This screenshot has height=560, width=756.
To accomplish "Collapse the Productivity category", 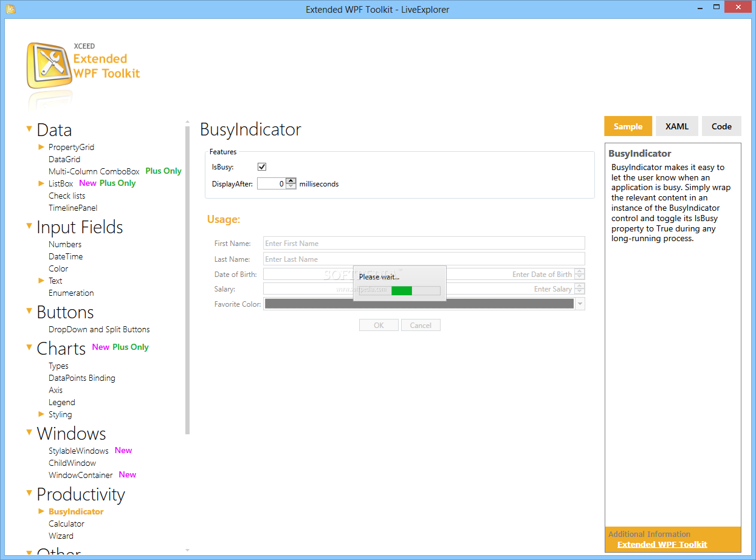I will (x=29, y=493).
